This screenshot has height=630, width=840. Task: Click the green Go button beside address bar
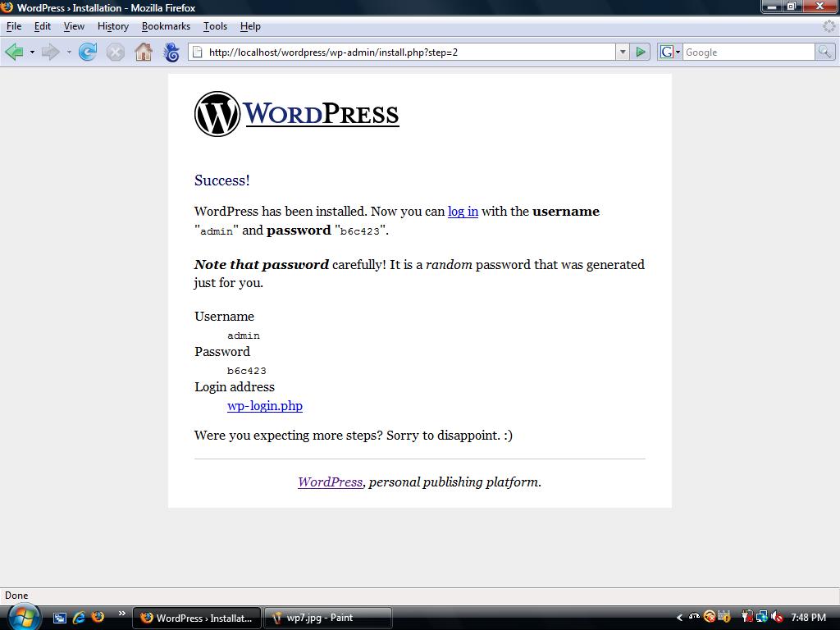(x=641, y=52)
